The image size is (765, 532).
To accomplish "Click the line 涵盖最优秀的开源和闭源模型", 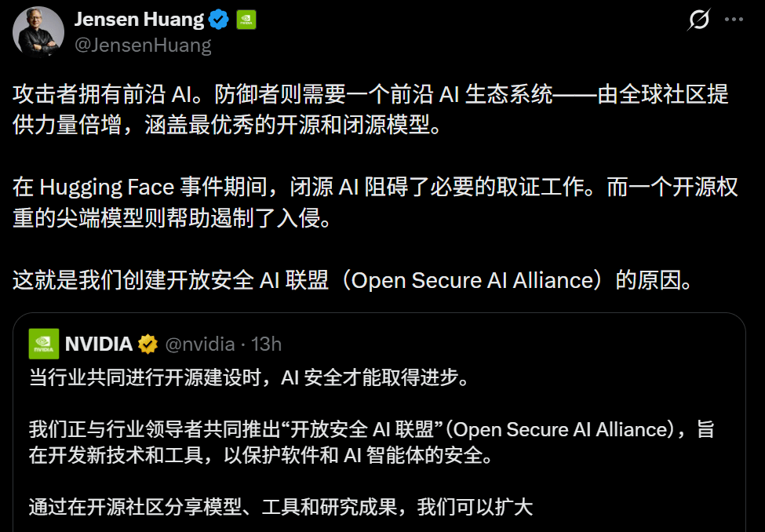I will [x=293, y=125].
